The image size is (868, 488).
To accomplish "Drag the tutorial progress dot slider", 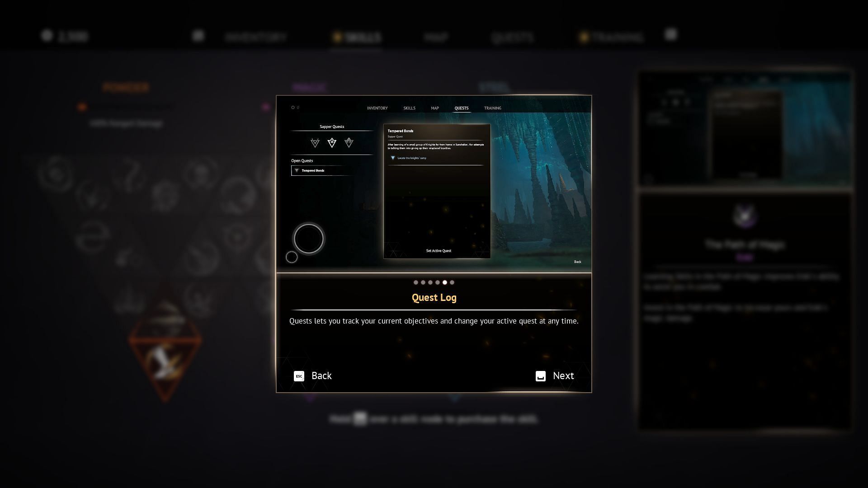I will click(x=445, y=282).
